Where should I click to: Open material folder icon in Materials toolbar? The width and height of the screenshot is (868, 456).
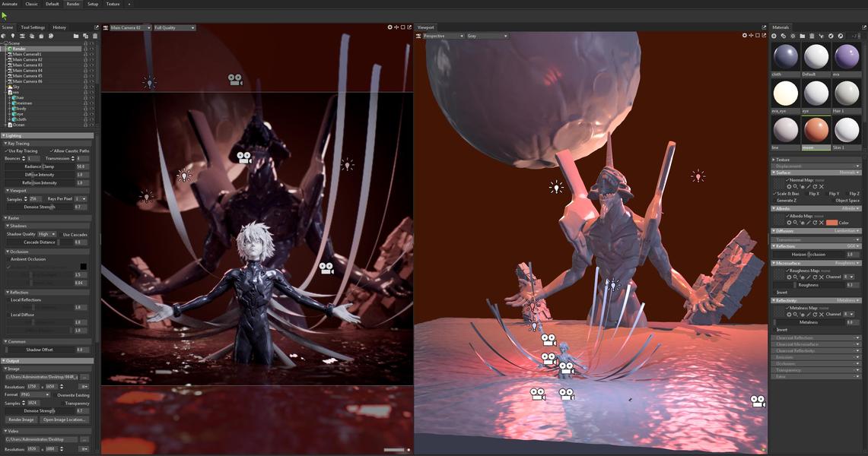(802, 36)
